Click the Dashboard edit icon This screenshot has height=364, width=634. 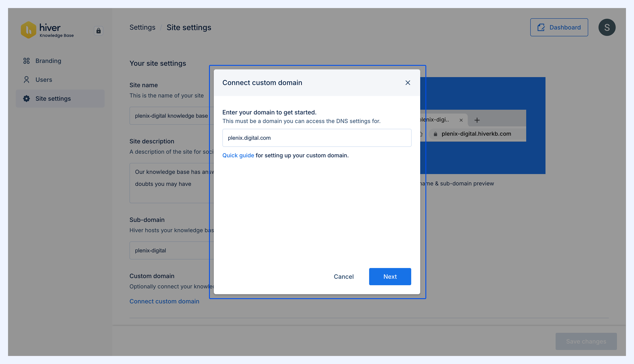point(541,27)
